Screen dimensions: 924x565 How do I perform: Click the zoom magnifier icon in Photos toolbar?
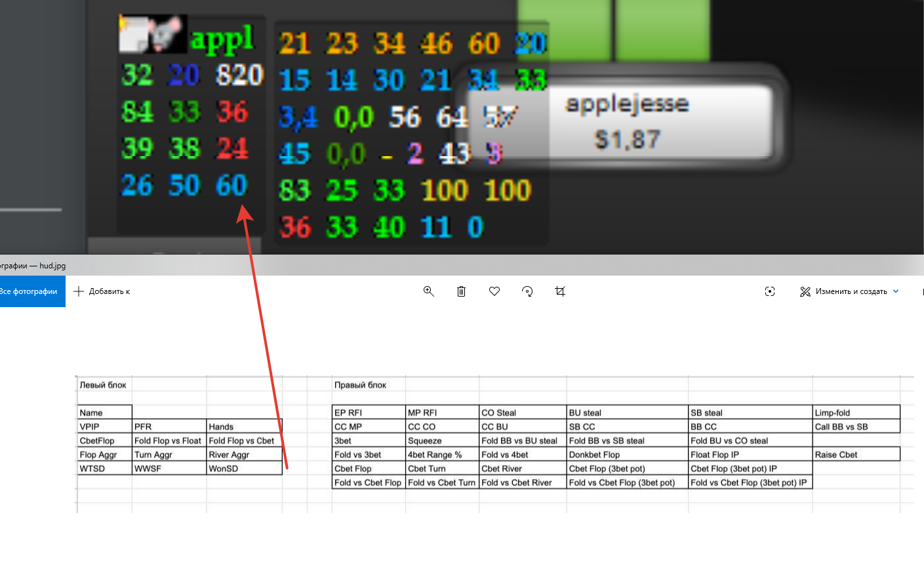[429, 291]
